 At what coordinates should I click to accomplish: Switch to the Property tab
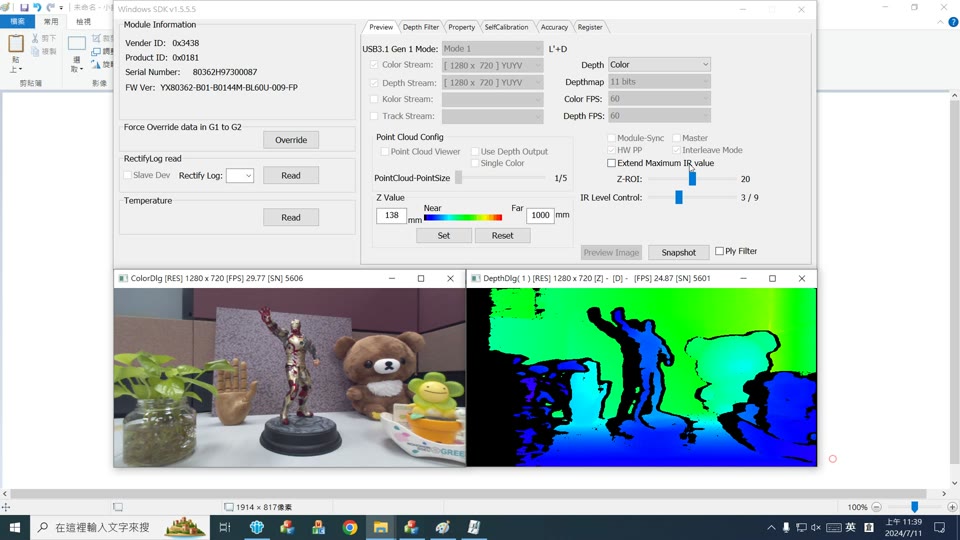(461, 27)
